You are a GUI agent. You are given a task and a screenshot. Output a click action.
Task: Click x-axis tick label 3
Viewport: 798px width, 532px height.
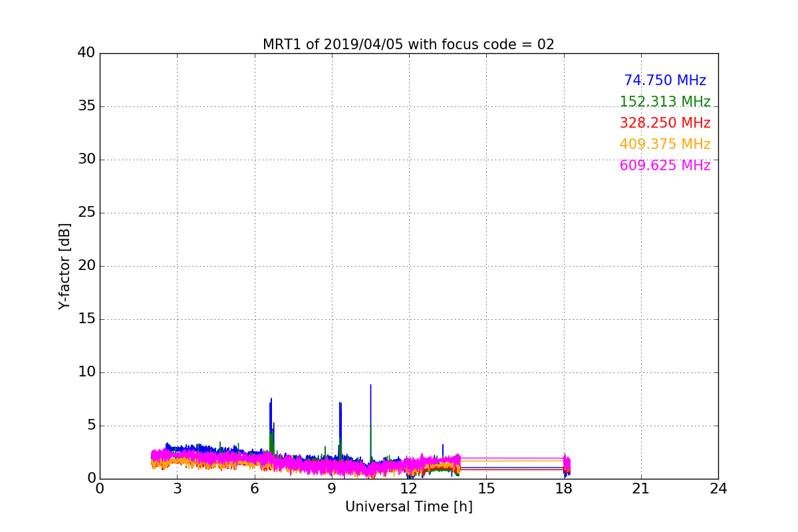(177, 489)
